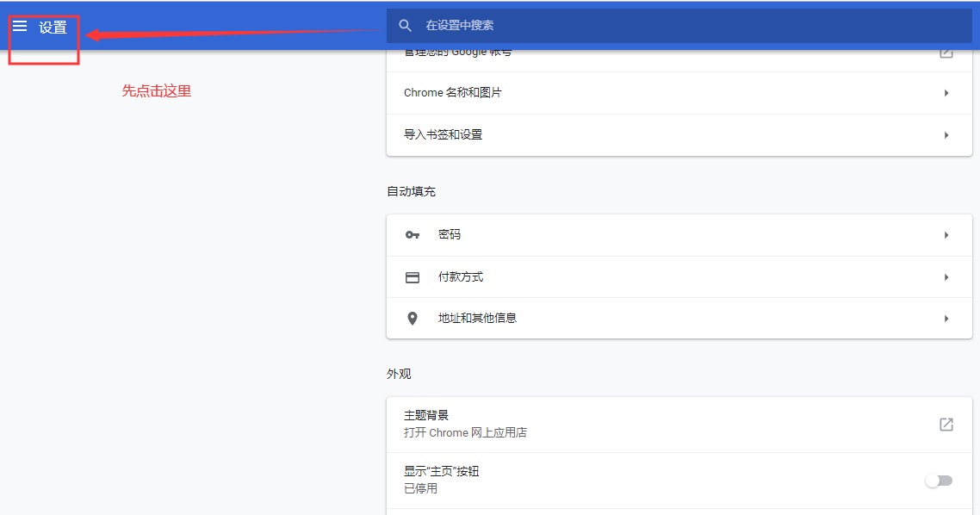Open the 付款方式 entry
980x515 pixels.
point(679,276)
